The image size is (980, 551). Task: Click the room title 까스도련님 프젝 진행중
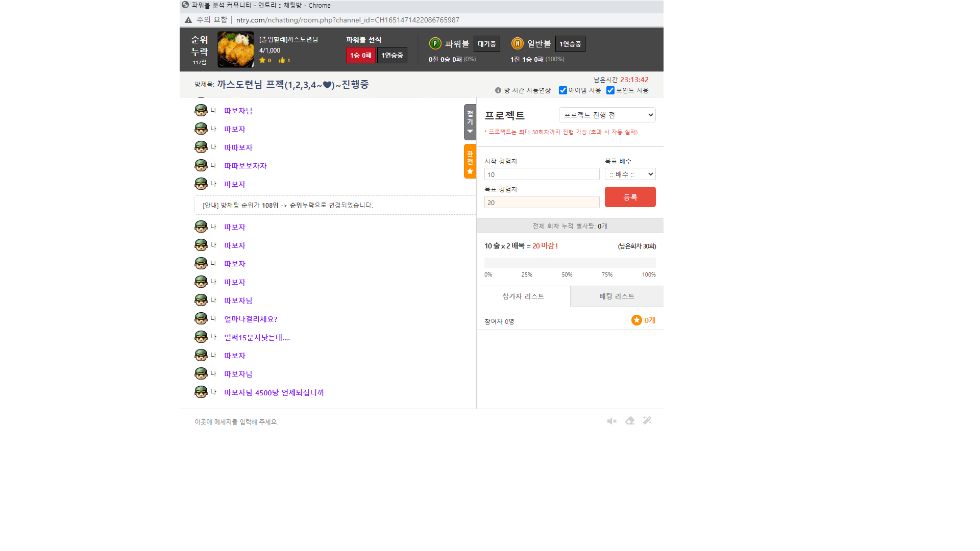[292, 84]
